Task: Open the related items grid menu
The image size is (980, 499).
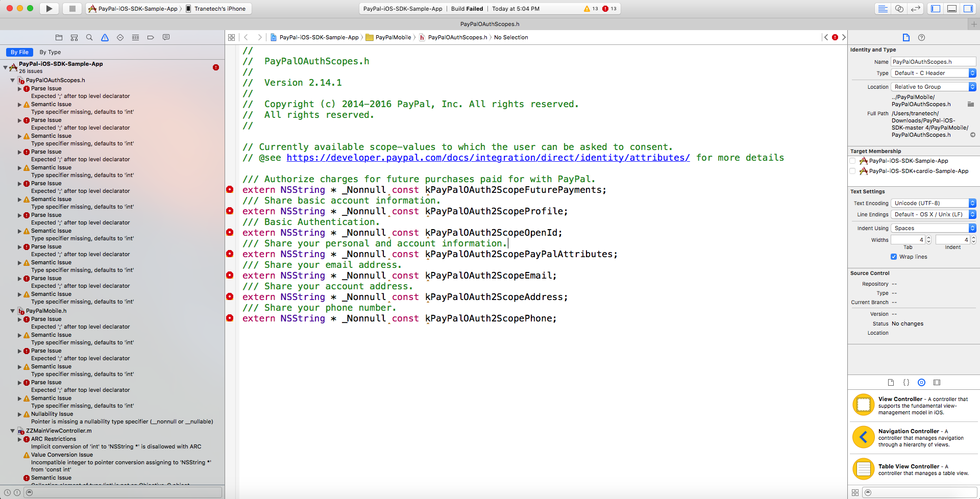Action: 231,37
